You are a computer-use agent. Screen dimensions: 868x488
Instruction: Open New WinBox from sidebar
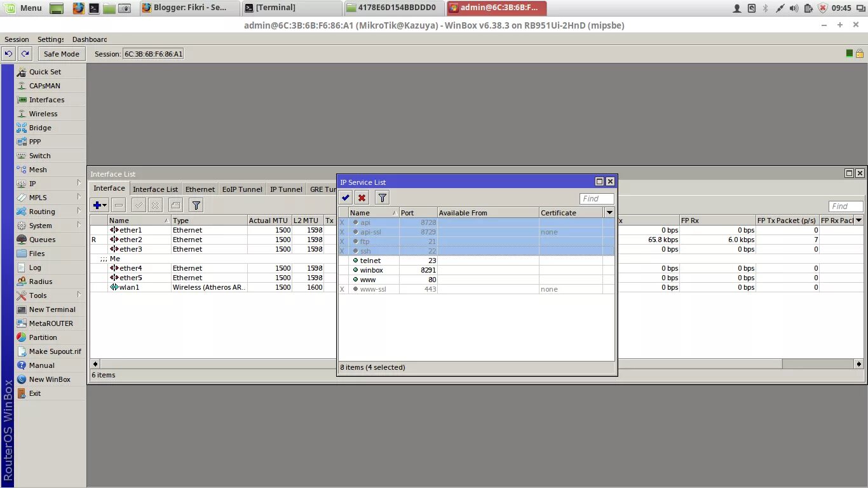point(50,379)
